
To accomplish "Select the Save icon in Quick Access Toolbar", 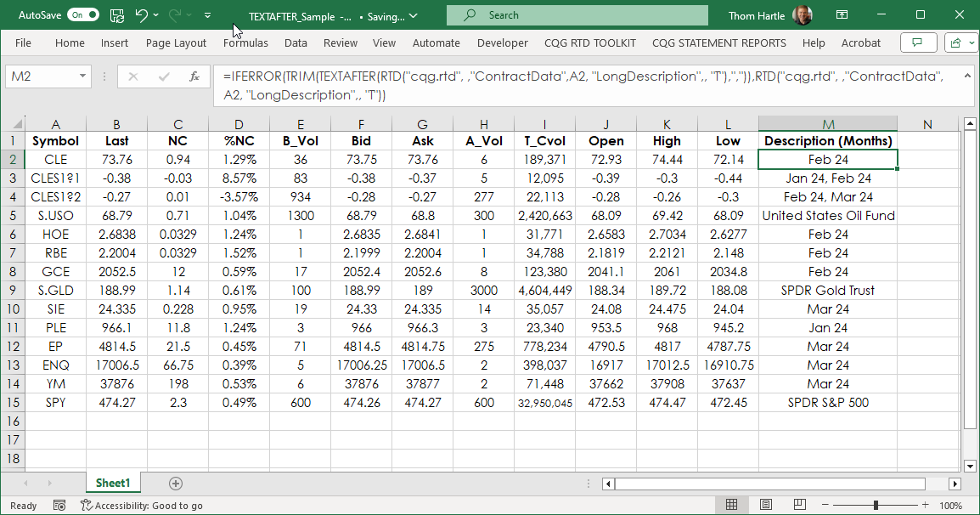I will point(116,14).
